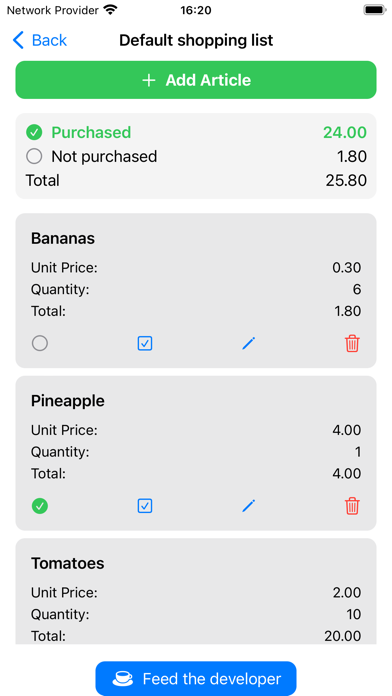Tap the blue checkbox icon under Pineapple
Viewport: 392px width, 696px height.
(145, 506)
